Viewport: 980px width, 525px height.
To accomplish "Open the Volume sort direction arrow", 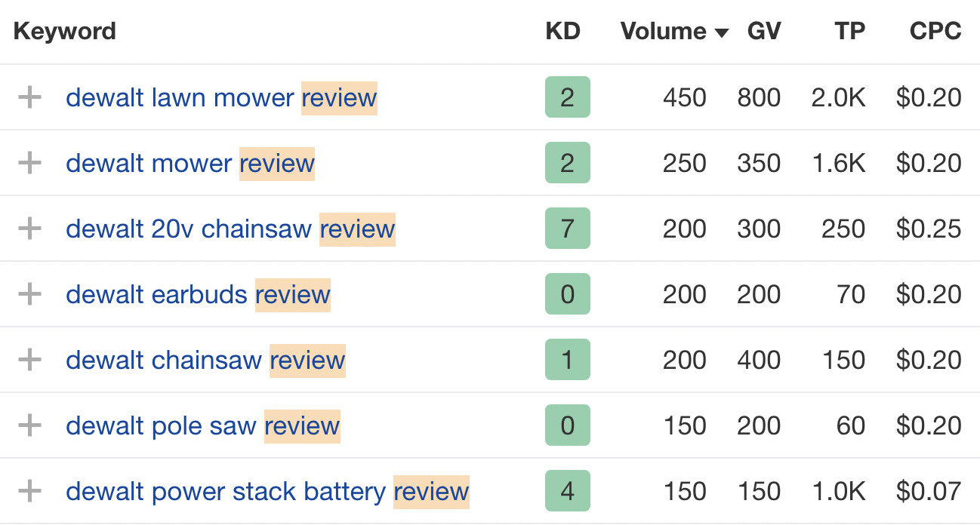I will (x=722, y=32).
